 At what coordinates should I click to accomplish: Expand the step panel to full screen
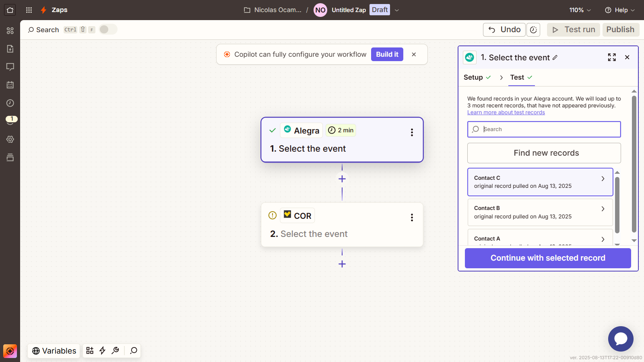(x=612, y=58)
